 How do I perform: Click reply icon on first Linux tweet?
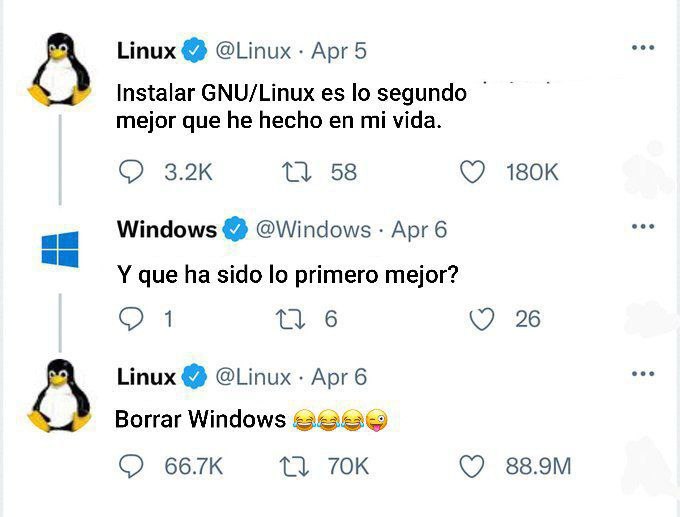coord(131,172)
